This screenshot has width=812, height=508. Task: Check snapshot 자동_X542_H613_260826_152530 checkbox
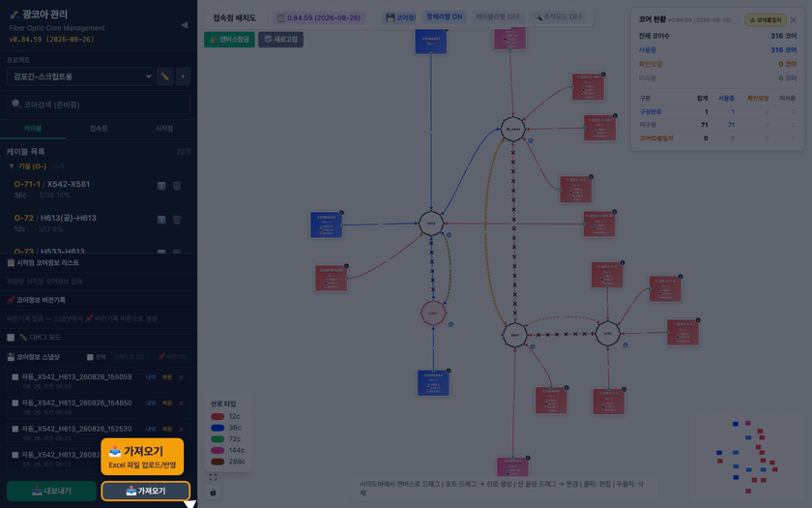point(15,430)
